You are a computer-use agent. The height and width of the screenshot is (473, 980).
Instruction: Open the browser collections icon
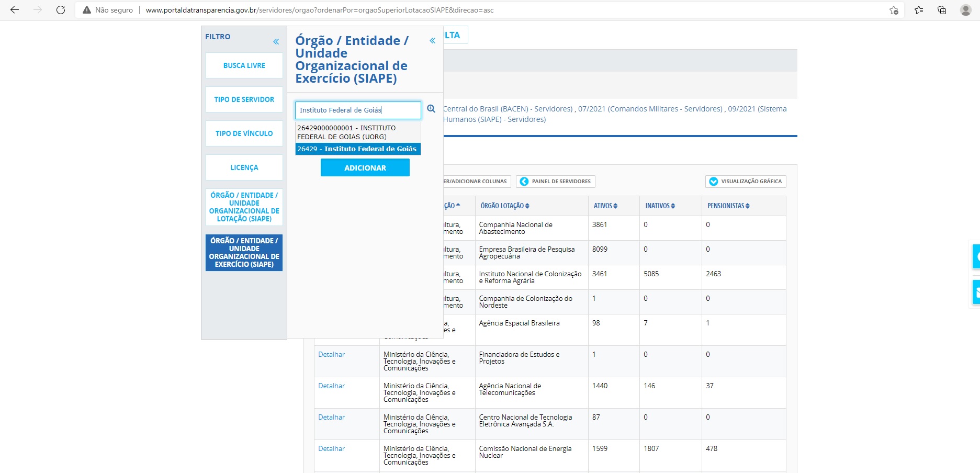click(942, 10)
